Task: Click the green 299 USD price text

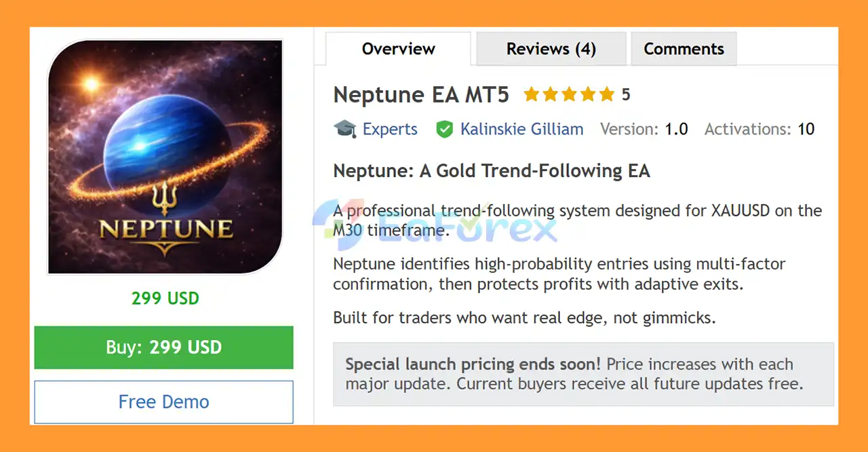Action: tap(165, 298)
